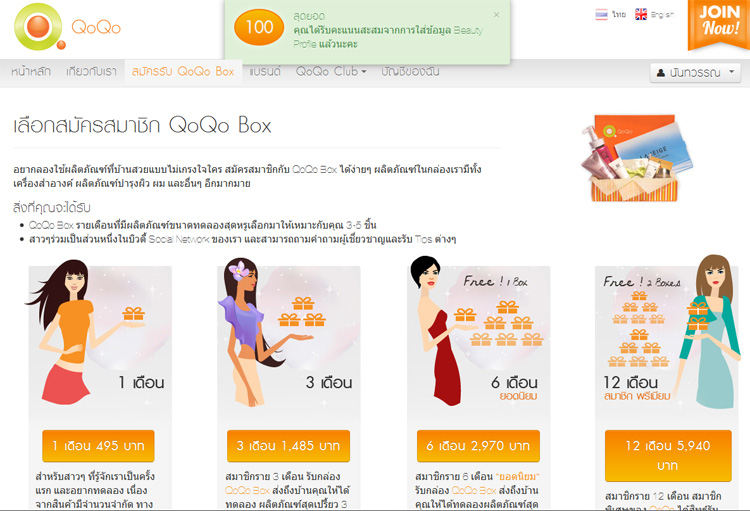Click the QoQo beauty box product image
The image size is (750, 511).
(x=637, y=157)
